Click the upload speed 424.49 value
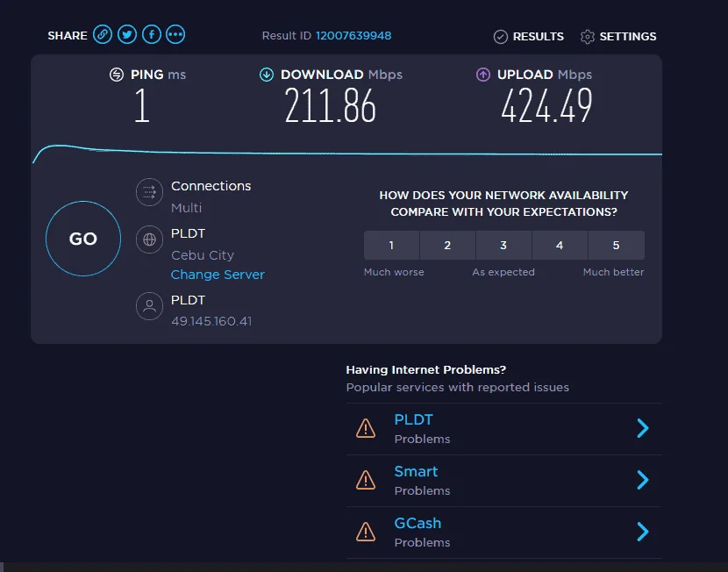The height and width of the screenshot is (572, 728). click(x=547, y=106)
